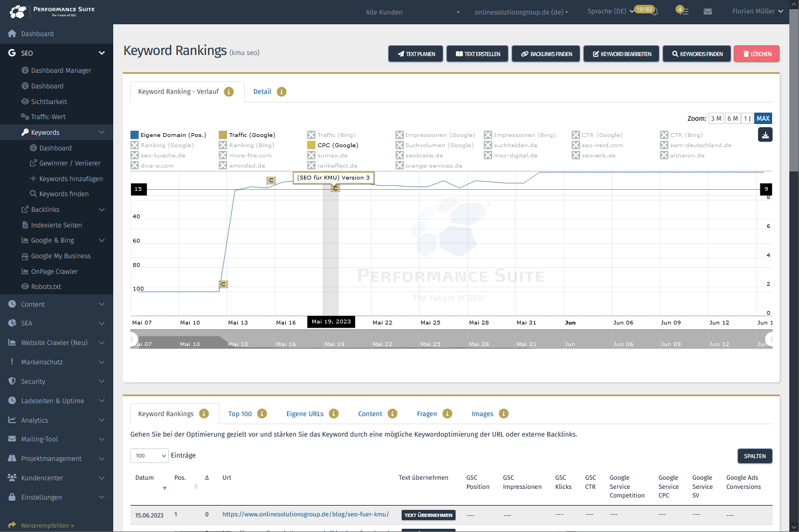Expand the SEA sidebar section

[x=101, y=323]
